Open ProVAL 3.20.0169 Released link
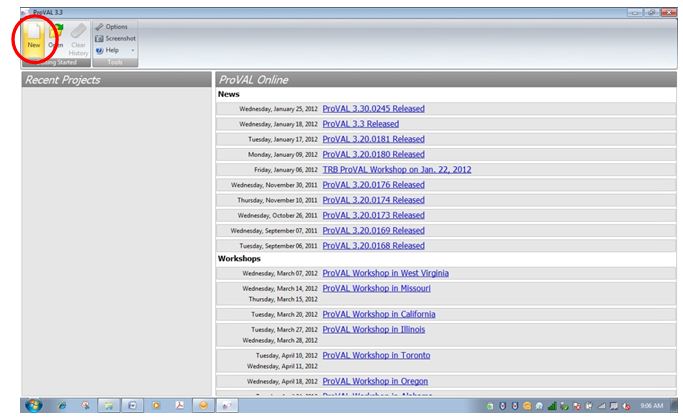Image resolution: width=683 pixels, height=420 pixels. pos(373,231)
